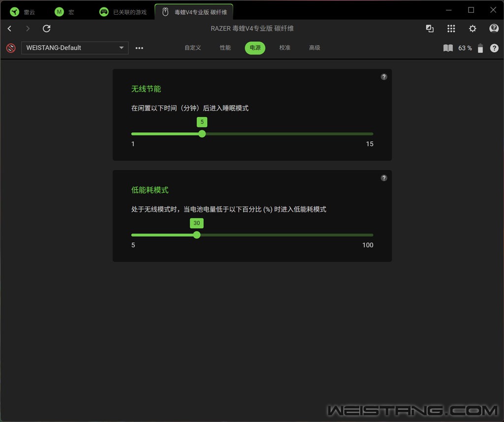Click the sleep mode slider handle at 5

[x=202, y=134]
